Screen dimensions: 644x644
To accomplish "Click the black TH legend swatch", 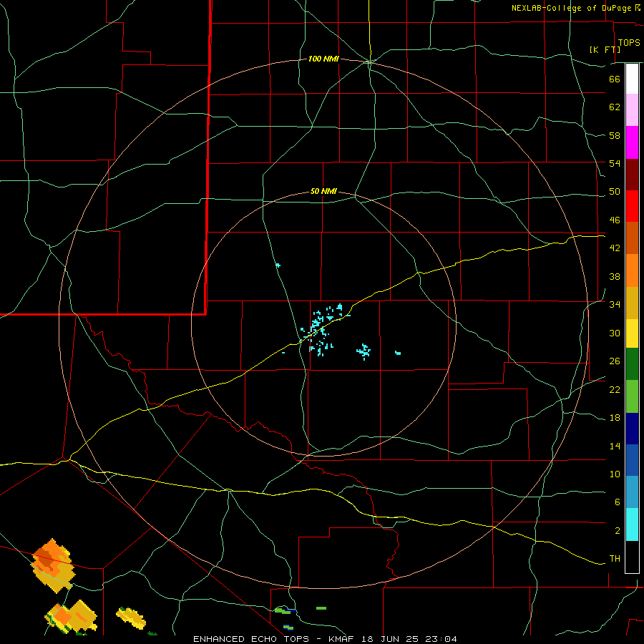I will 632,557.
